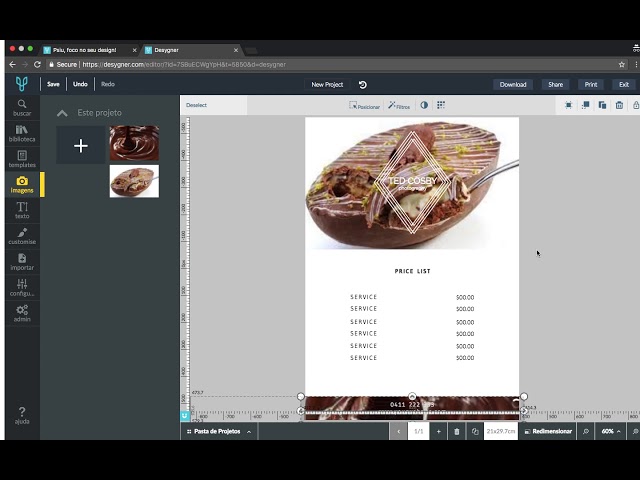640x480 pixels.
Task: Click the zoom out magnifier icon
Action: pos(586,431)
